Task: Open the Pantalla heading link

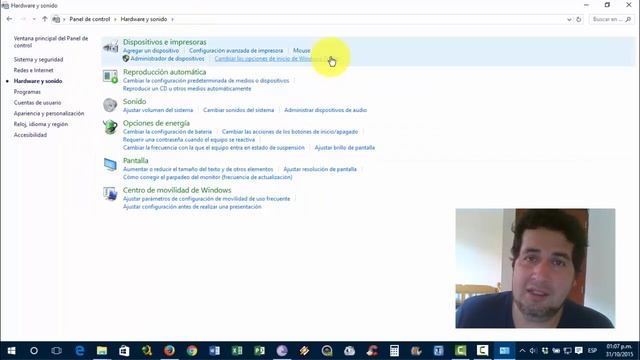Action: pyautogui.click(x=136, y=160)
